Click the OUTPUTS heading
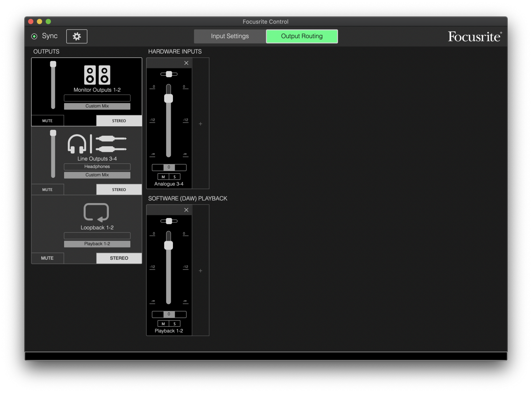 pos(46,52)
